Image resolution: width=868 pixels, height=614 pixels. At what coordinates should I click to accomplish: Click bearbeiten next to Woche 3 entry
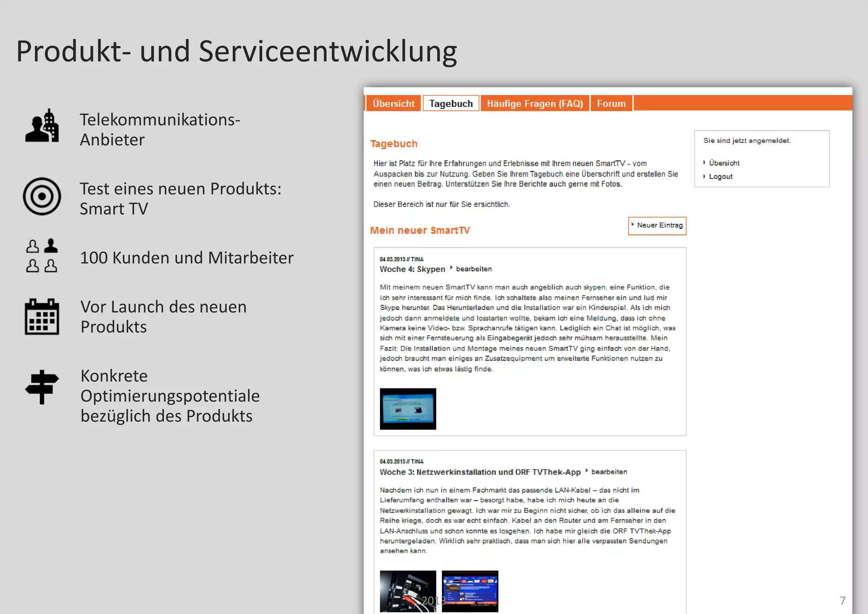click(609, 472)
